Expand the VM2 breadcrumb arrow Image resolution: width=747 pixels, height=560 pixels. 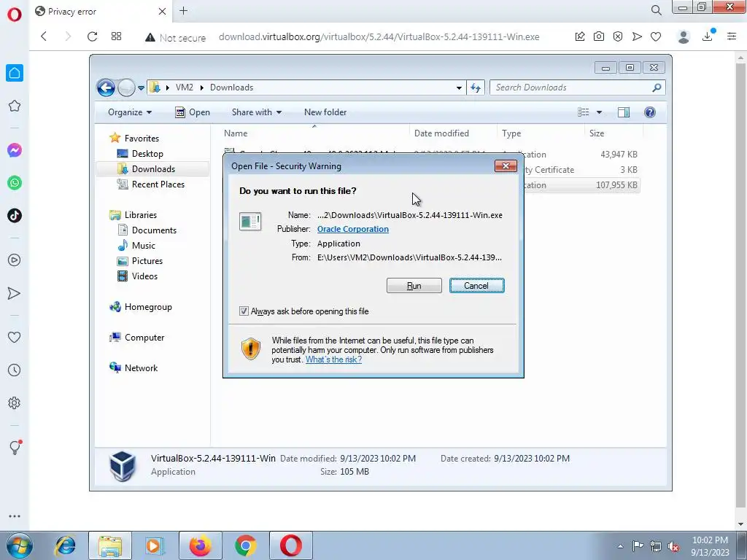(x=201, y=87)
